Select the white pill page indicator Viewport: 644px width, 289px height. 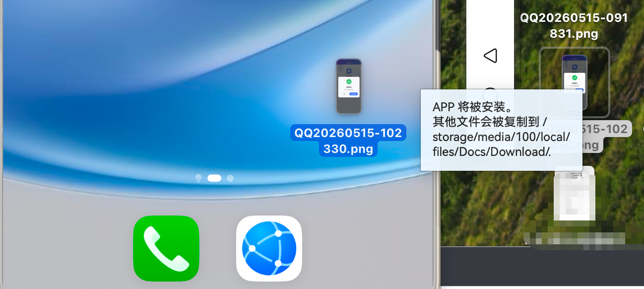click(214, 178)
